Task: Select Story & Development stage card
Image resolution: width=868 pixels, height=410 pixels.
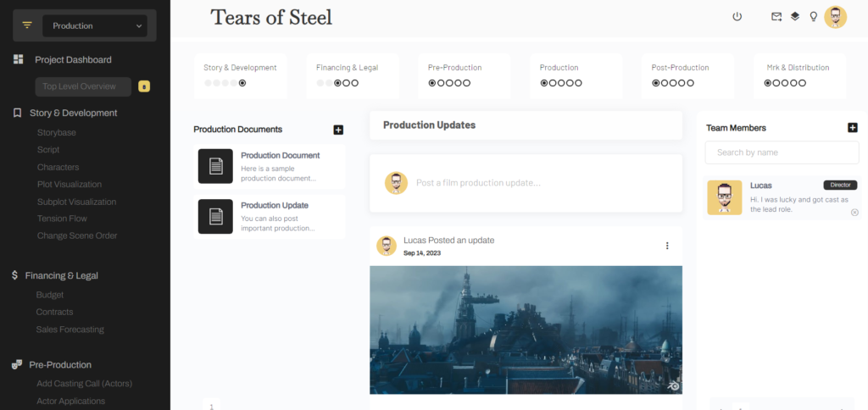Action: pos(240,76)
